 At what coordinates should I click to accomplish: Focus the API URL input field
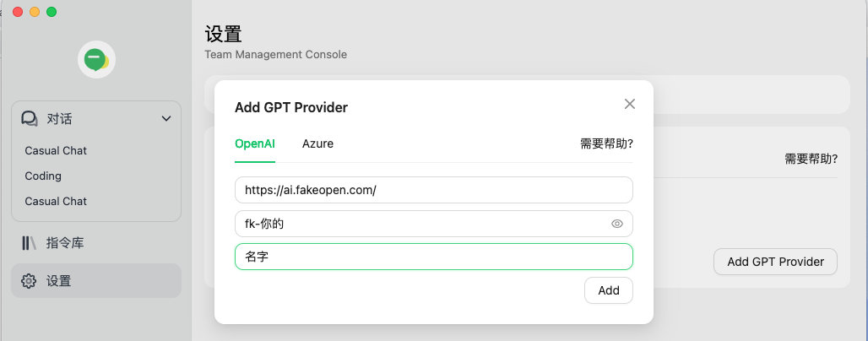pos(433,190)
